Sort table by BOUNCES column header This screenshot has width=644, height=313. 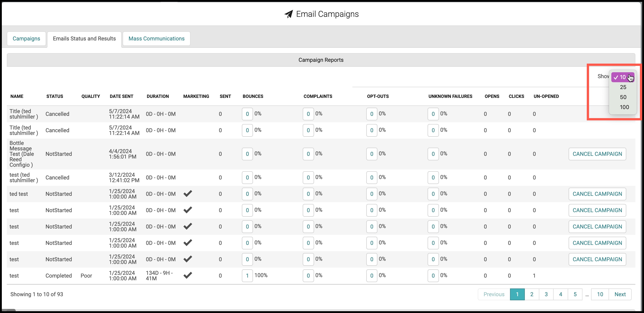(253, 96)
